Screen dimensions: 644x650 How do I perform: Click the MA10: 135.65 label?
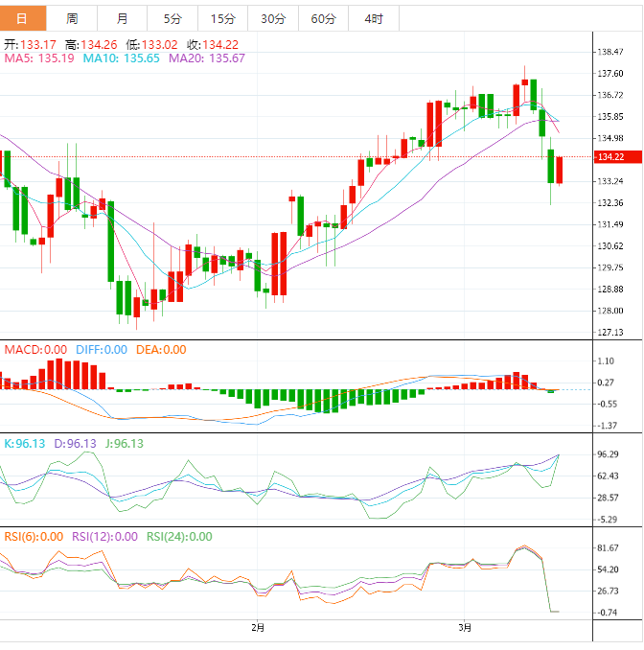[121, 58]
